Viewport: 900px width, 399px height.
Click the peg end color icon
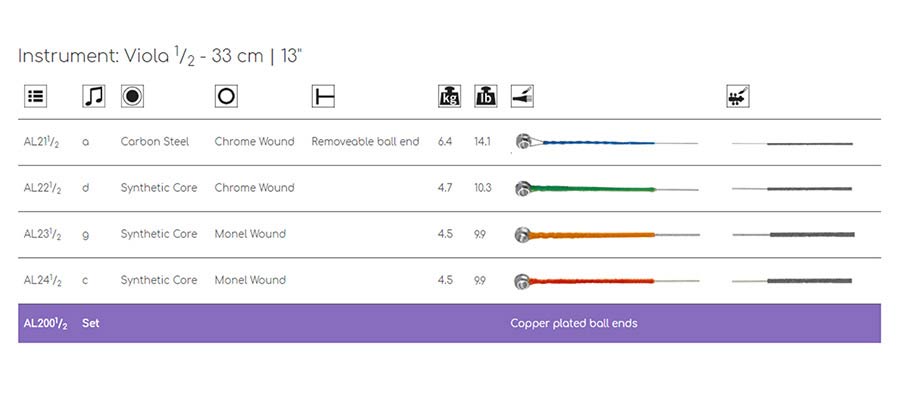click(x=738, y=96)
